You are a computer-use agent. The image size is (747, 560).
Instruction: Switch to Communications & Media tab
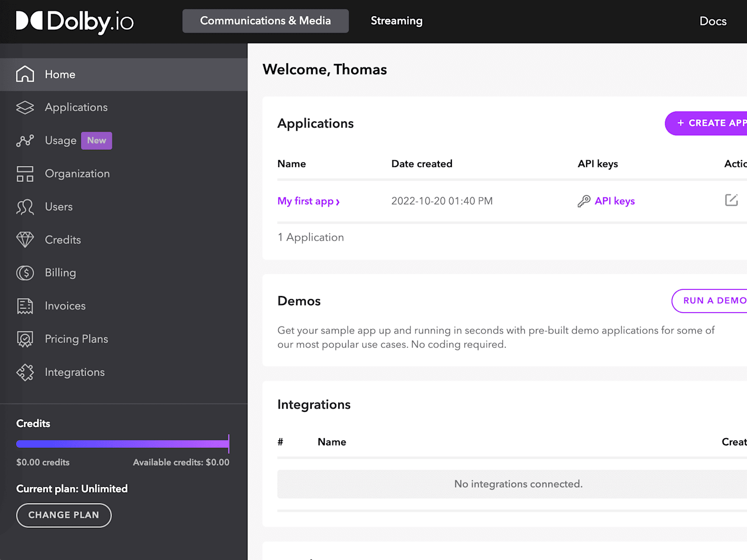(x=266, y=21)
